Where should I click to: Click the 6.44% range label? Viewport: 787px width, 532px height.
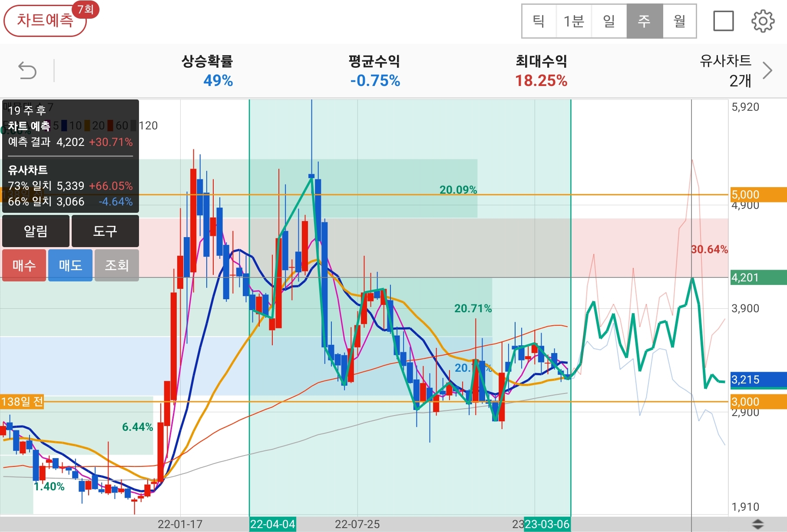[138, 427]
